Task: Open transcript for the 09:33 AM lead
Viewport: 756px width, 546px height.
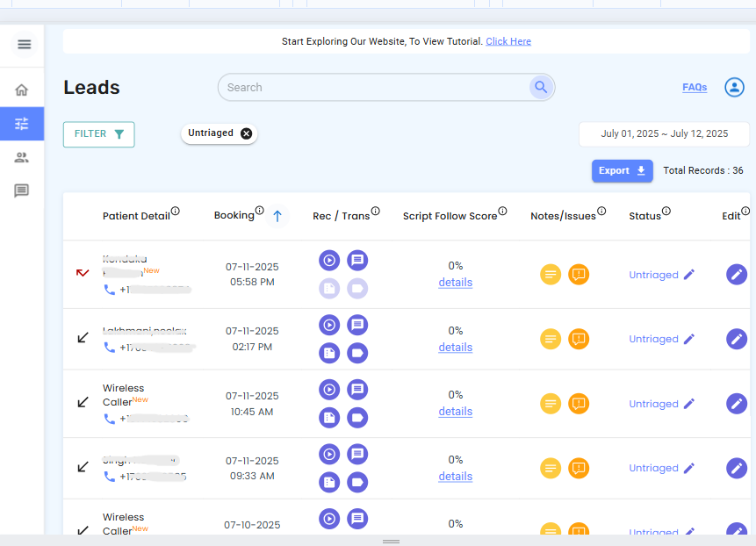Action: tap(357, 454)
